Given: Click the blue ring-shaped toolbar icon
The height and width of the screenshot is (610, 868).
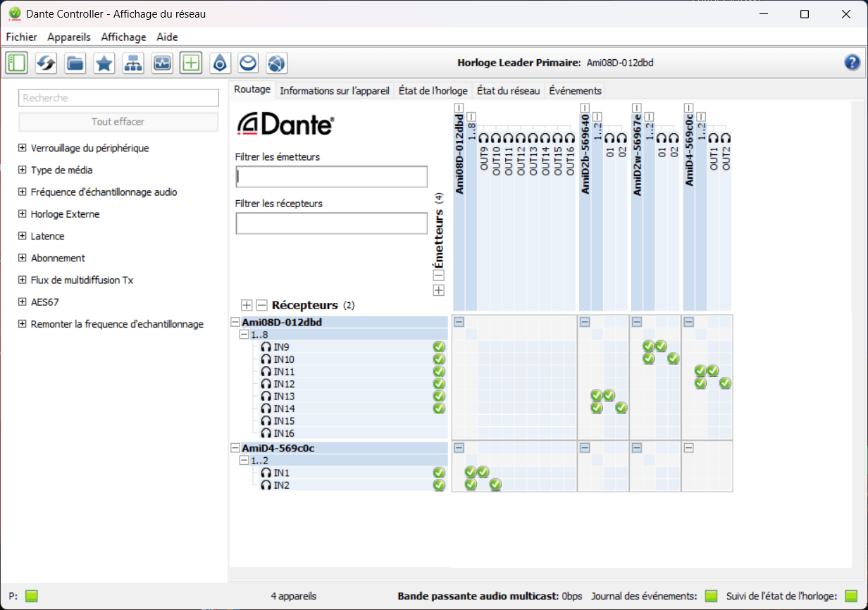Looking at the screenshot, I should (x=248, y=63).
